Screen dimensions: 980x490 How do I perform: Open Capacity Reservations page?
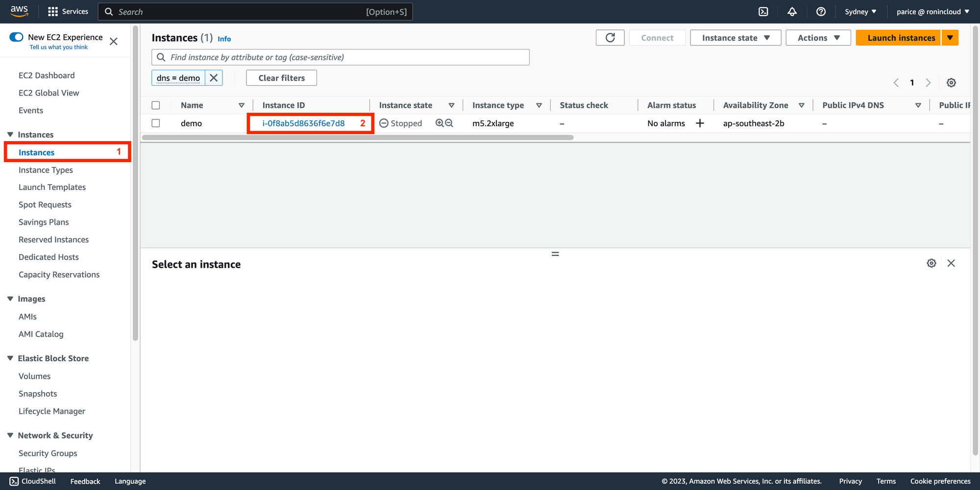(59, 275)
